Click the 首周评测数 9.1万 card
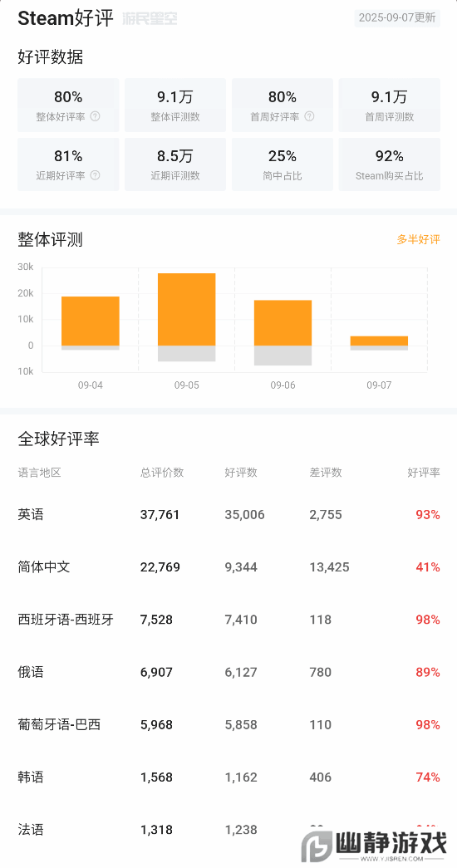This screenshot has width=457, height=868. 390,105
